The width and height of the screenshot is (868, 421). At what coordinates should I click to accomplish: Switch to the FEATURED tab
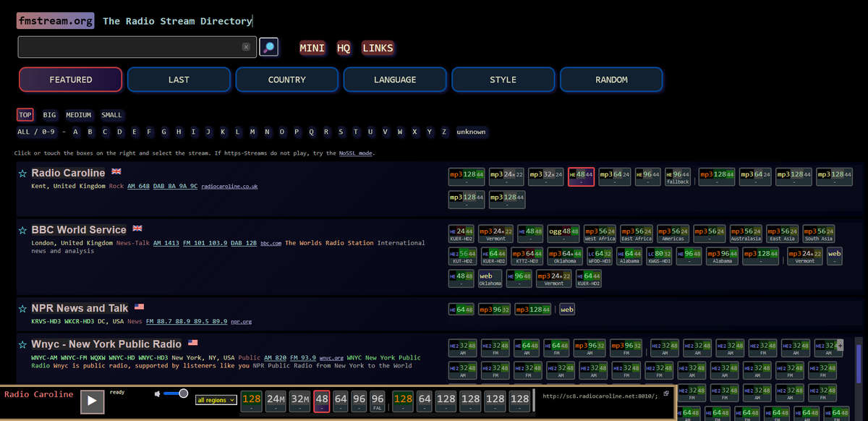click(x=71, y=80)
